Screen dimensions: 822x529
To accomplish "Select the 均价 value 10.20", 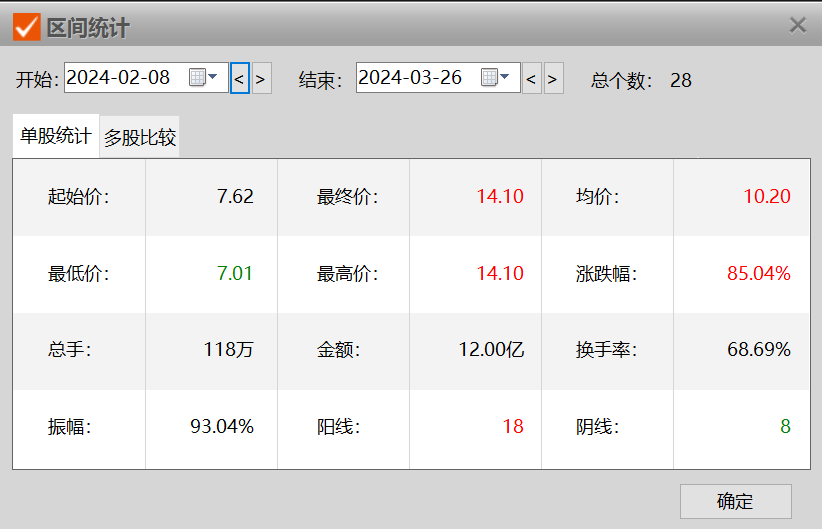I will pos(767,197).
